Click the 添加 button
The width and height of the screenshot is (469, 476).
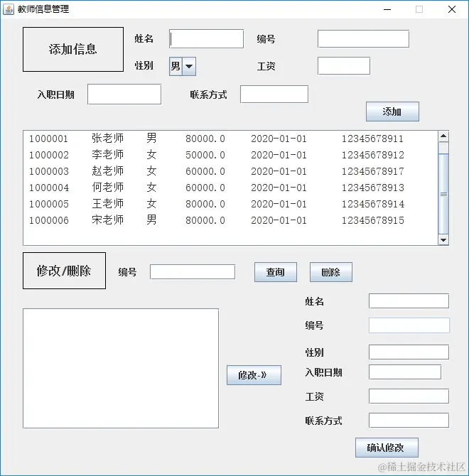(x=392, y=112)
